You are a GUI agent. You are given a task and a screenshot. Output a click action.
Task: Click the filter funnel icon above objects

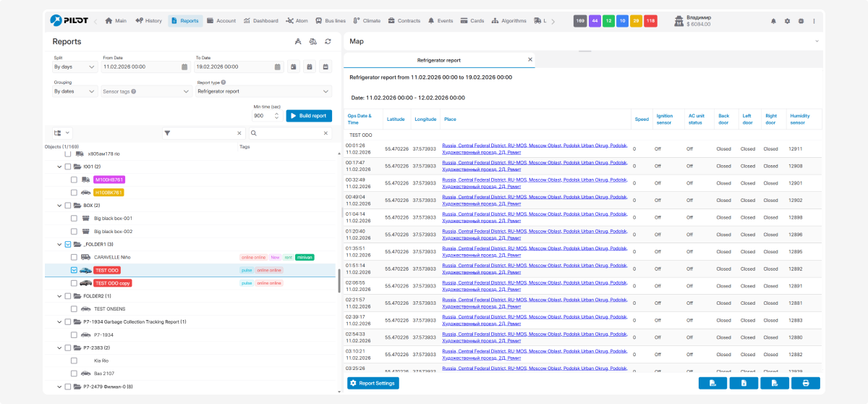pos(167,133)
